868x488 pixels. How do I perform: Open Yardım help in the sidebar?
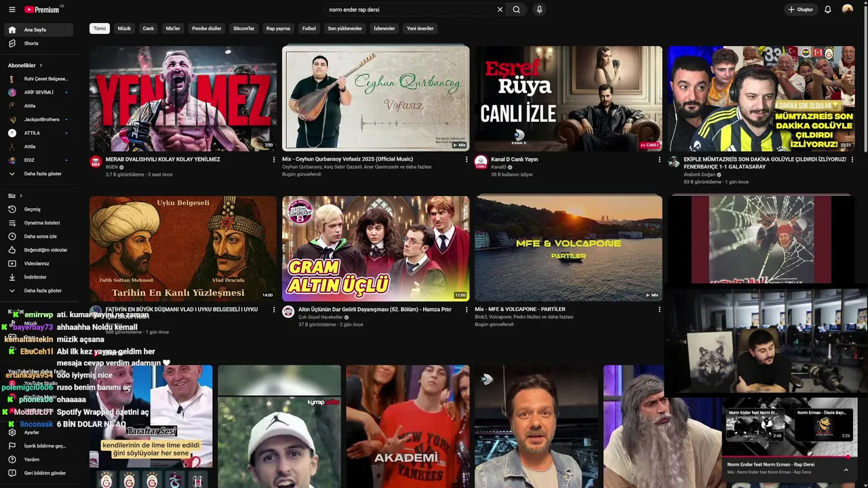38,460
